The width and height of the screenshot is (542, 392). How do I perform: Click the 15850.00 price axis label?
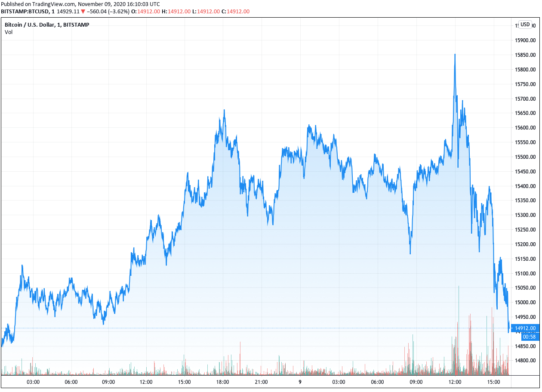tap(525, 55)
